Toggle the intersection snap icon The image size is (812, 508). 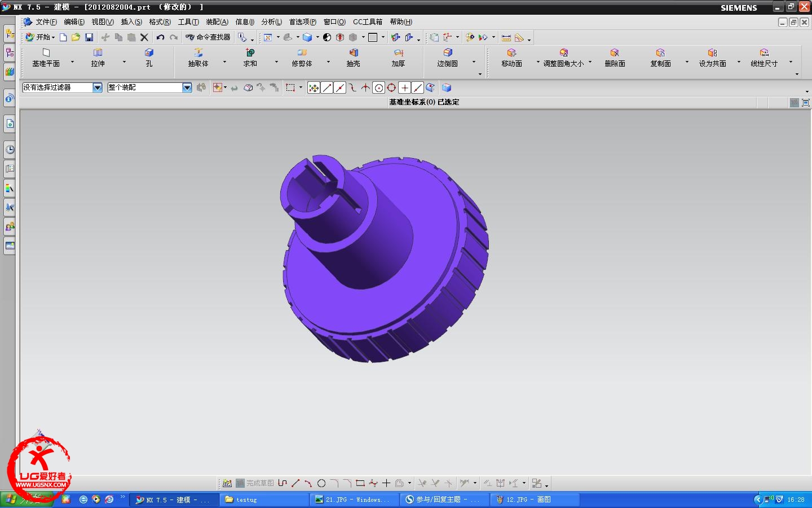(x=365, y=87)
